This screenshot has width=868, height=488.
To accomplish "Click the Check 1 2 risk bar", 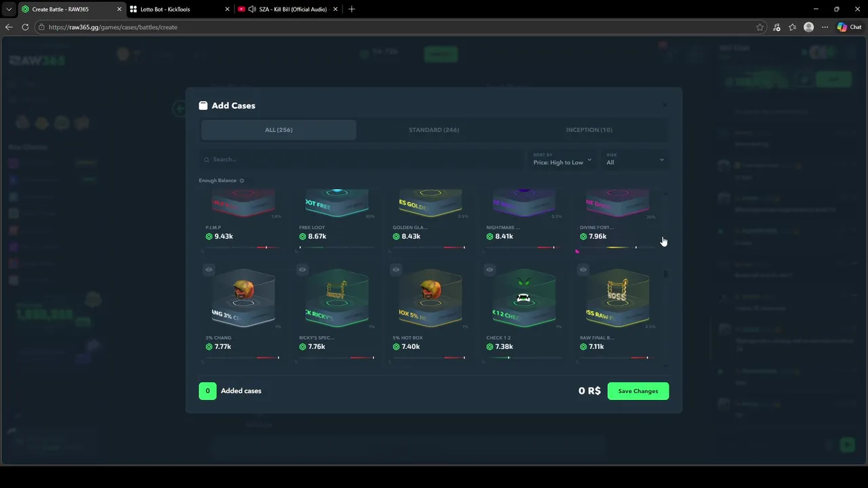I will click(x=524, y=357).
